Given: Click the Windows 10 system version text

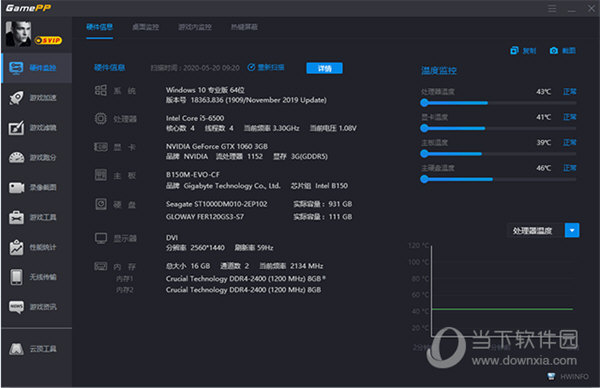Looking at the screenshot, I should pyautogui.click(x=205, y=90).
